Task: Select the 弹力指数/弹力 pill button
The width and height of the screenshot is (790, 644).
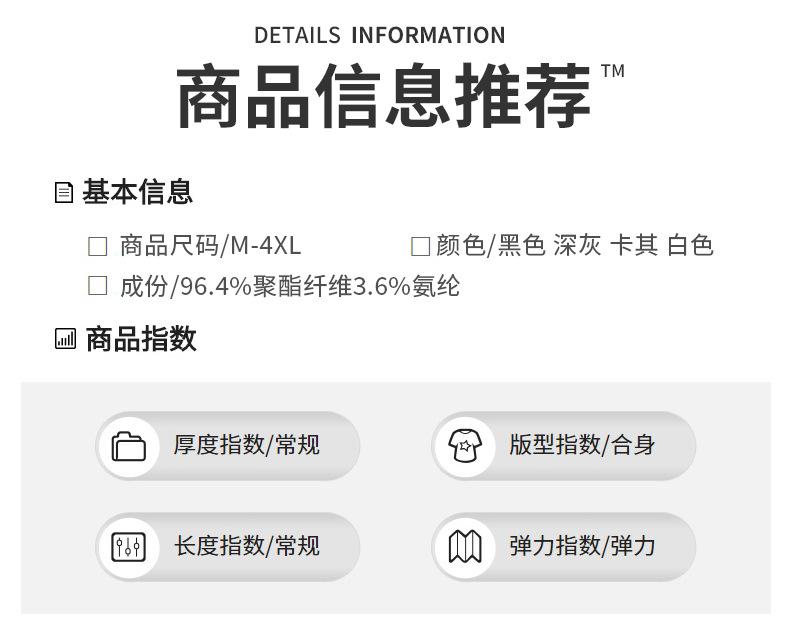Action: tap(564, 547)
